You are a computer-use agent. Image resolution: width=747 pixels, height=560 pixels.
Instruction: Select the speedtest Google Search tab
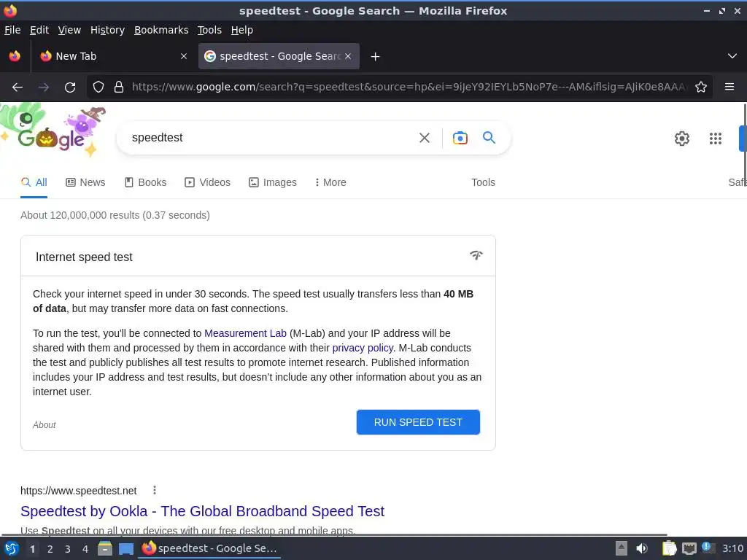279,56
